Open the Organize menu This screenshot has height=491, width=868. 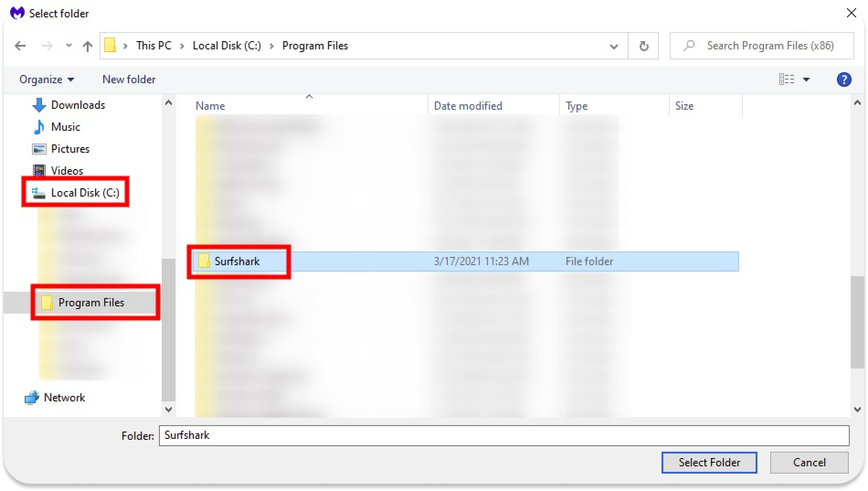(46, 80)
